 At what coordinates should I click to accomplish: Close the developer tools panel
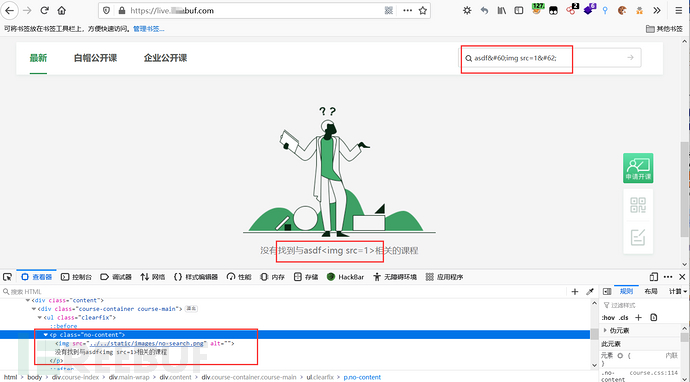[x=682, y=277]
